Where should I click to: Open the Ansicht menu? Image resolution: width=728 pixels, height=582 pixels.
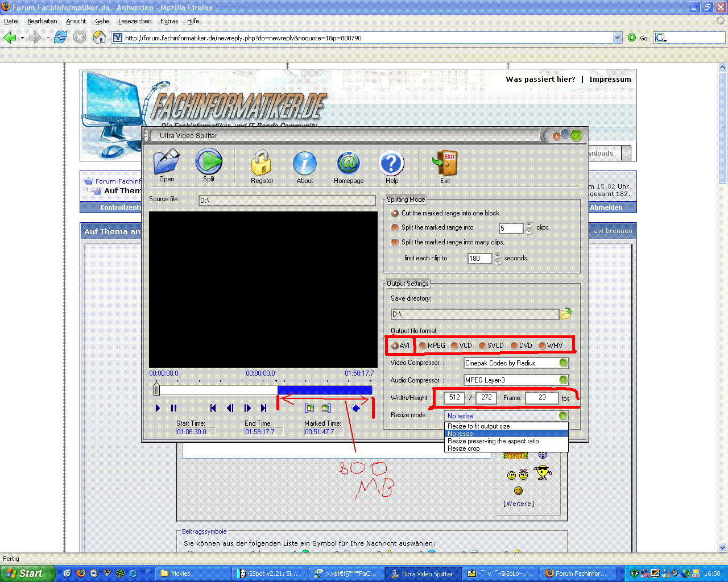pyautogui.click(x=76, y=21)
